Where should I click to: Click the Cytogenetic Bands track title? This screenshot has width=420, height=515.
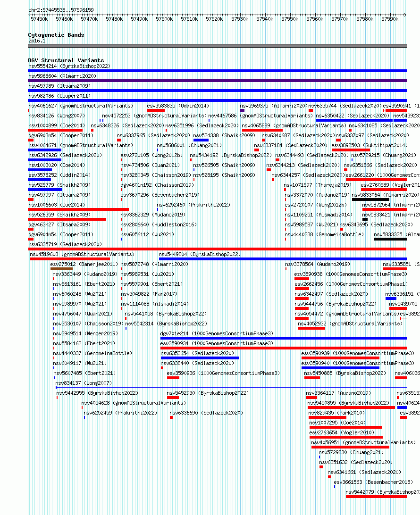click(x=56, y=35)
